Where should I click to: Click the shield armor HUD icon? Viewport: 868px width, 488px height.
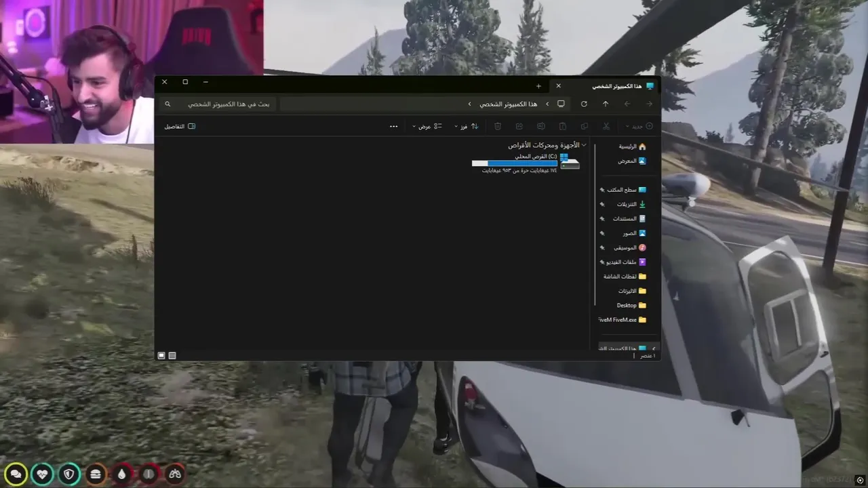[x=68, y=474]
